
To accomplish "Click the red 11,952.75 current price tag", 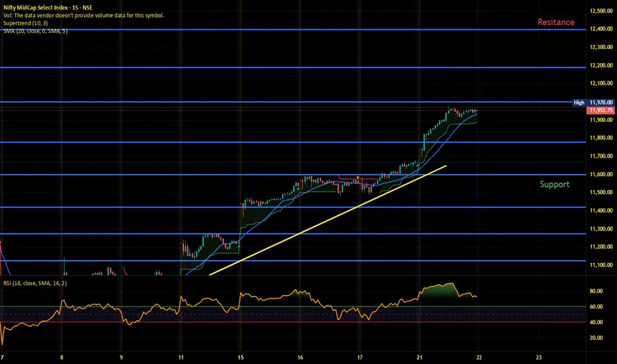I will [600, 110].
